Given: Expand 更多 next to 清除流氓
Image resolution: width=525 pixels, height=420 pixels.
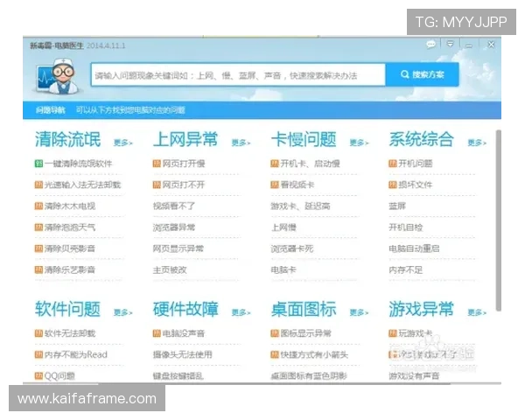Looking at the screenshot, I should [122, 143].
